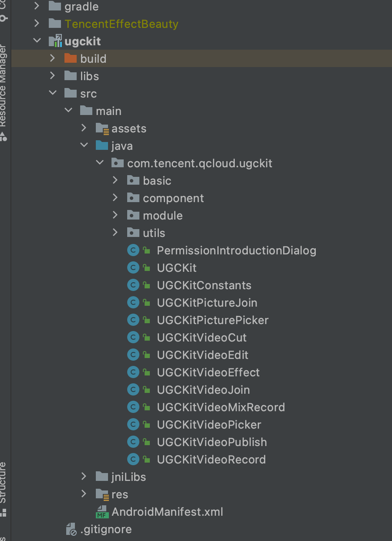The image size is (392, 541).
Task: Expand the basic package
Action: point(115,181)
